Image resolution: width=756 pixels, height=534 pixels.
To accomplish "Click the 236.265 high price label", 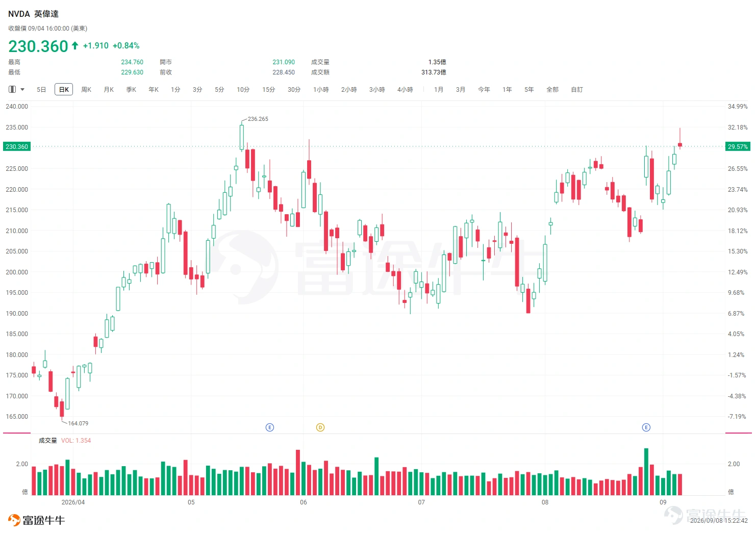I will pyautogui.click(x=258, y=119).
